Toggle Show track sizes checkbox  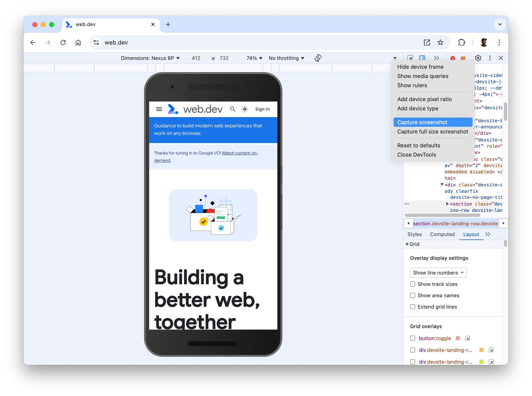tap(413, 284)
